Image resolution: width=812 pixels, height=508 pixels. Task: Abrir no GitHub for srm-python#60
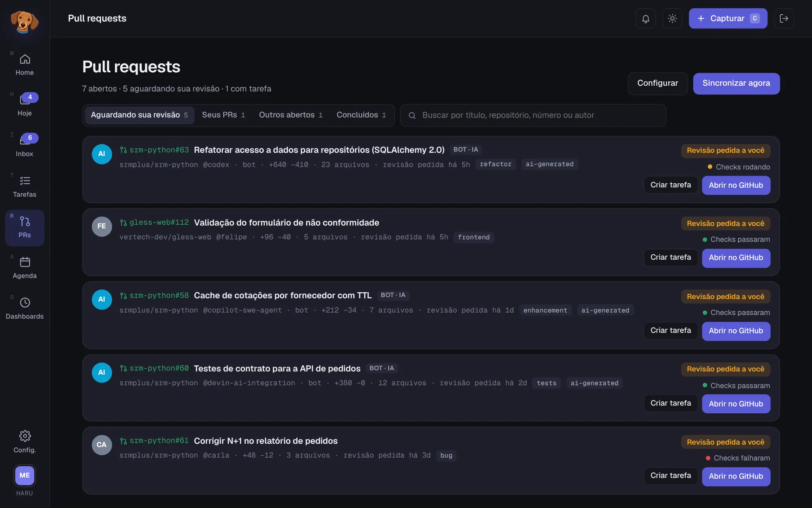[x=736, y=404]
